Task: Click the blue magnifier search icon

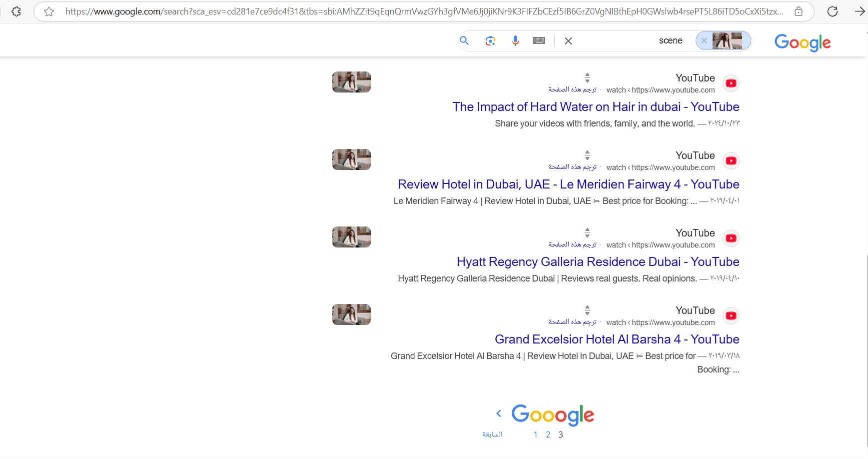Action: (464, 40)
